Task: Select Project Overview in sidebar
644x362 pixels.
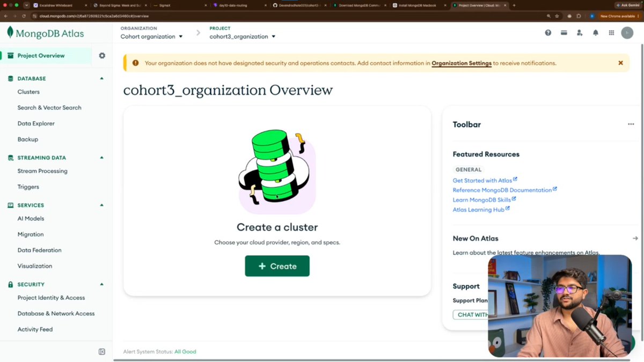Action: point(46,56)
